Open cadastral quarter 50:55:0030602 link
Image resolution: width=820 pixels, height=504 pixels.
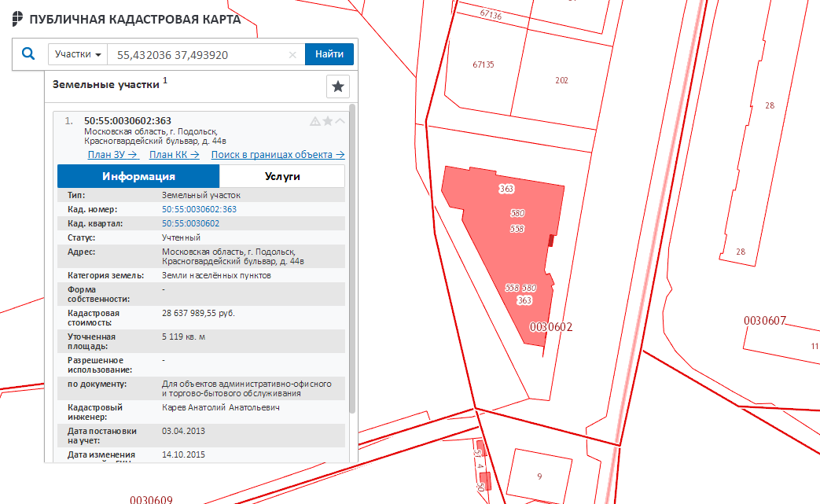190,223
